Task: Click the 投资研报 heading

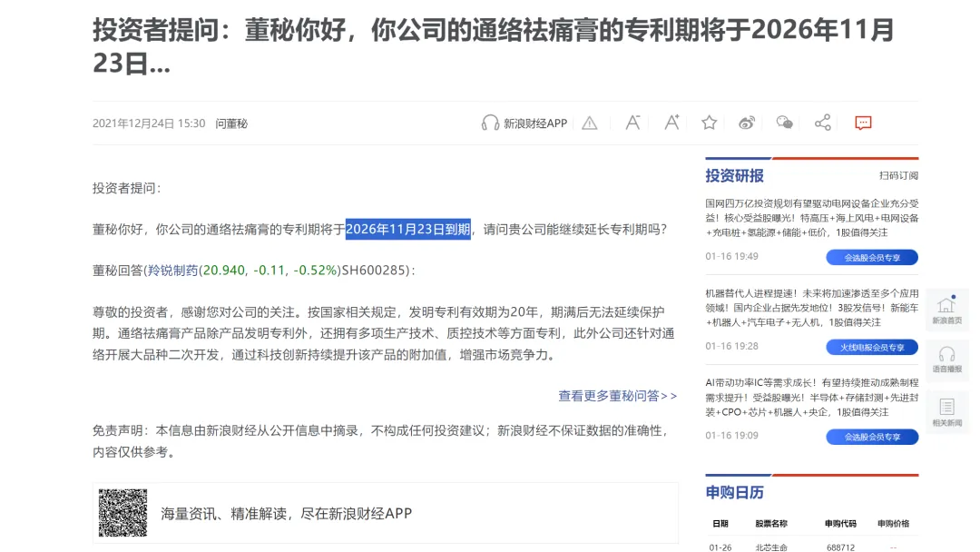Action: click(x=734, y=175)
